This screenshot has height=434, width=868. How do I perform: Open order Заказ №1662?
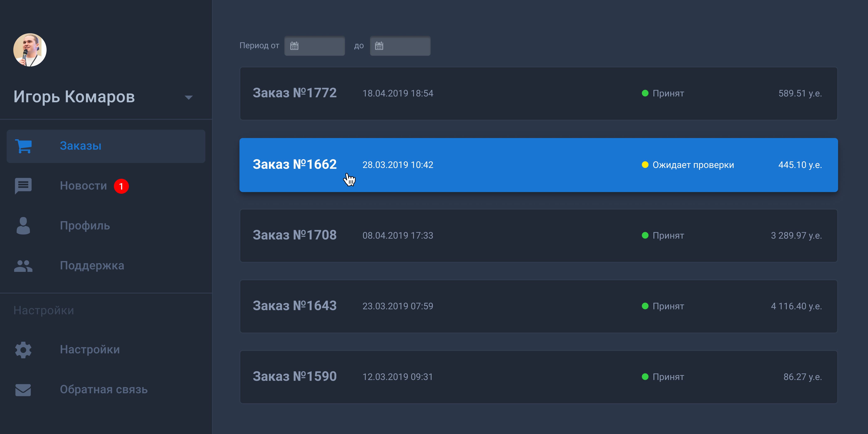coord(539,165)
